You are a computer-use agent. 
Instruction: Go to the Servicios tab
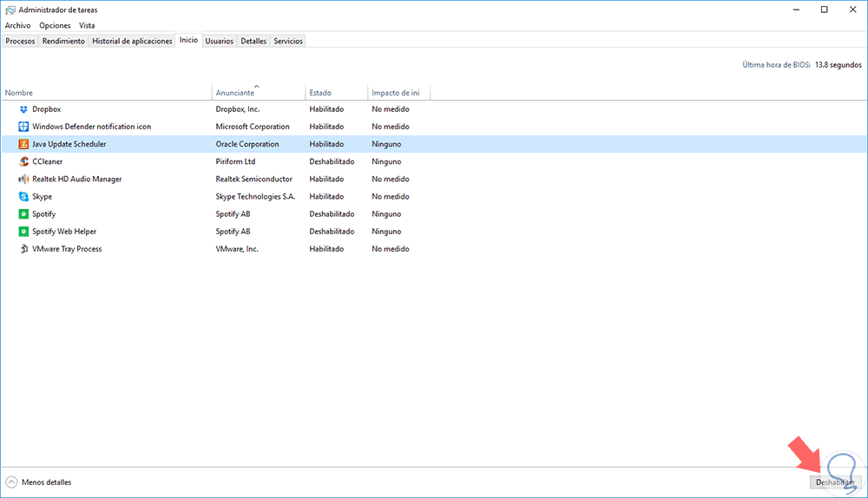click(x=288, y=41)
